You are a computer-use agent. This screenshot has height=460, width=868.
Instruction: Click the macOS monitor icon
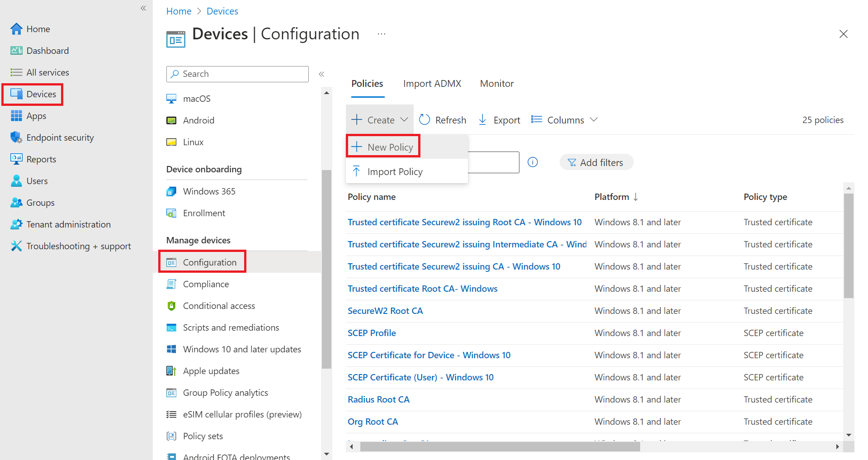coord(171,99)
